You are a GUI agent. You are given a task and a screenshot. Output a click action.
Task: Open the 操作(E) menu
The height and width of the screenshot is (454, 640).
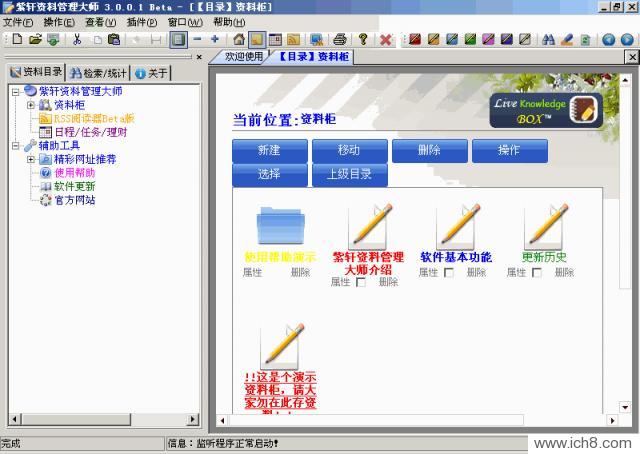(x=59, y=22)
